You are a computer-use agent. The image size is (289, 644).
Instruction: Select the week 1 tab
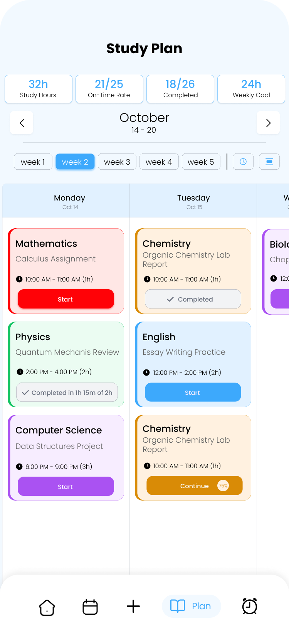(33, 162)
